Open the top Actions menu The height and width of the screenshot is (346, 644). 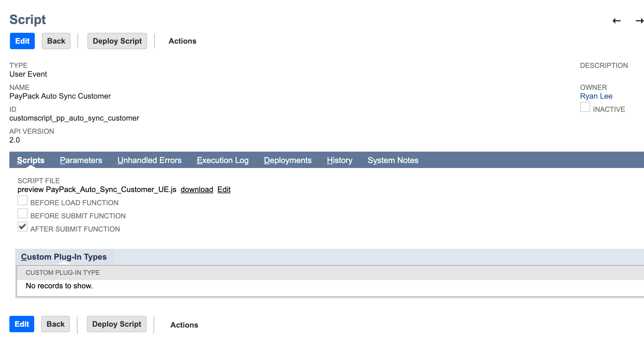pos(182,41)
